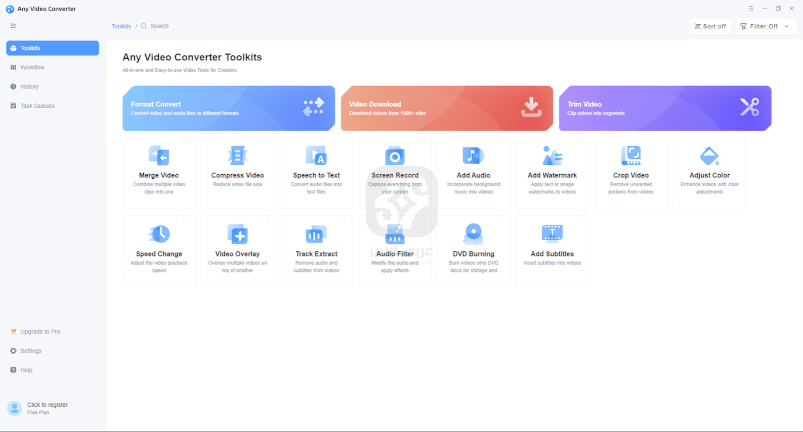Open the Audio Filter tool icon
Screen dimensions: 803x432
[x=395, y=234]
